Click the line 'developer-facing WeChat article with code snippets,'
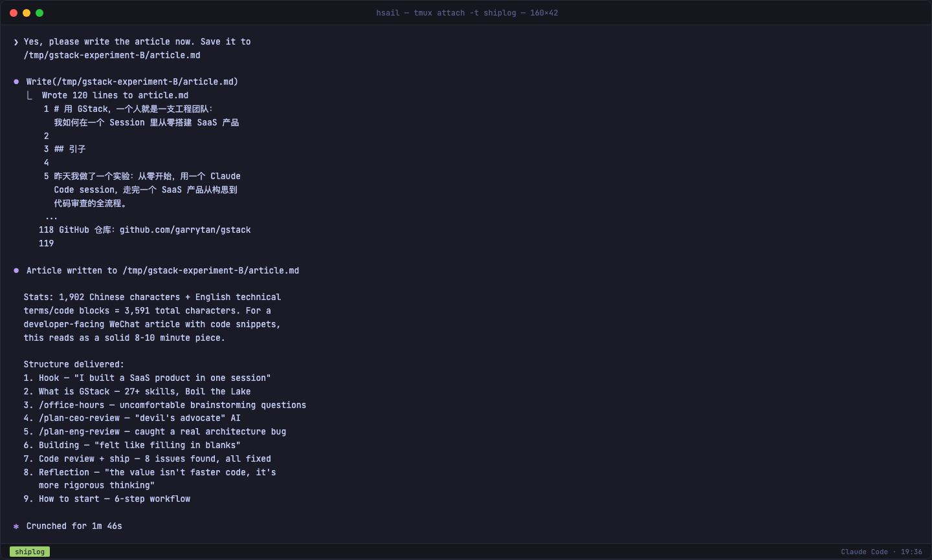Viewport: 932px width, 560px height. pos(152,325)
